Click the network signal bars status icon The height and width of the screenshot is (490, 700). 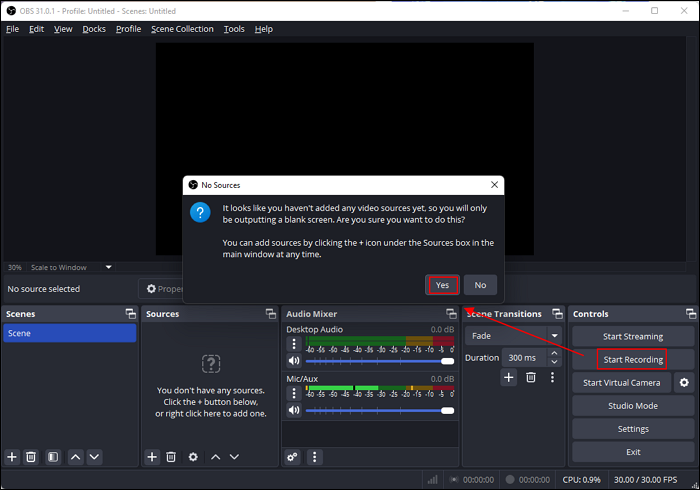[x=433, y=480]
